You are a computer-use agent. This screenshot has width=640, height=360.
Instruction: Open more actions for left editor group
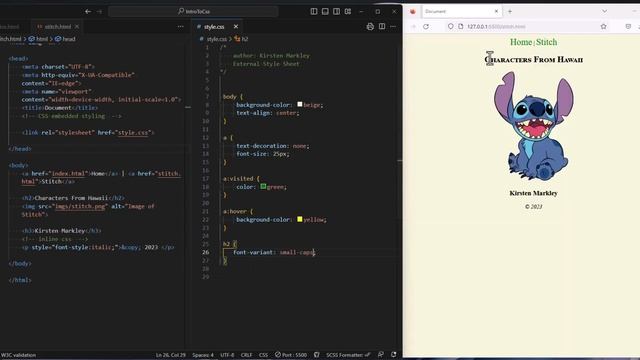point(180,27)
